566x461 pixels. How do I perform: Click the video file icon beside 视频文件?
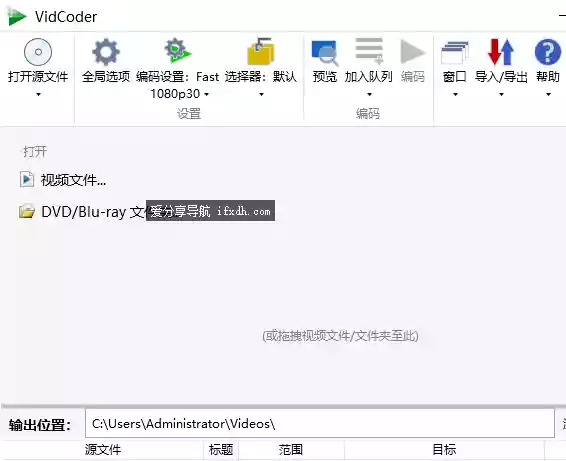click(x=27, y=179)
